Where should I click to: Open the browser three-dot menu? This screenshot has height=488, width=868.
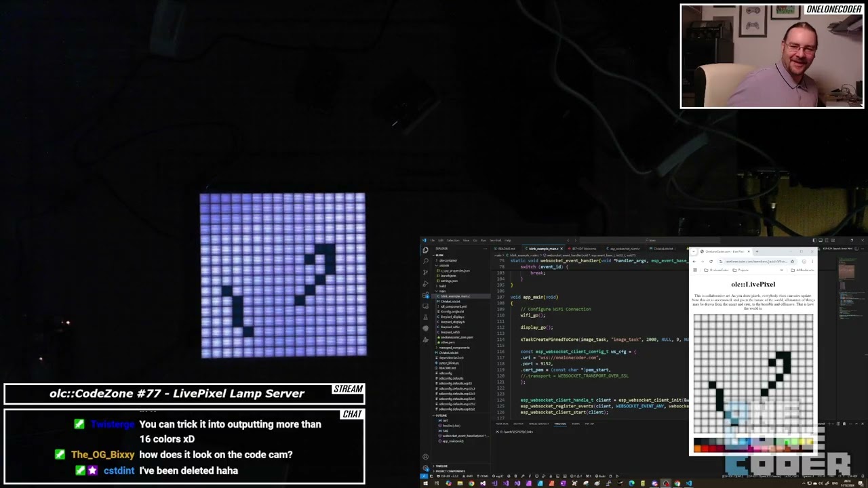812,262
